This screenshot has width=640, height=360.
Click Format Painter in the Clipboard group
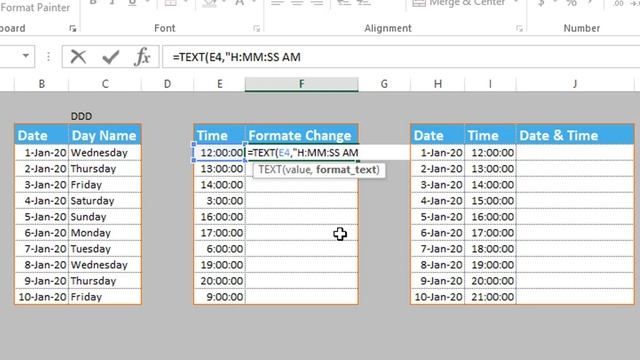[x=35, y=7]
